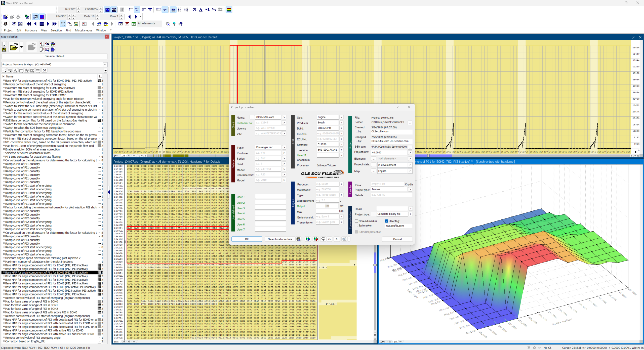Viewport: 644px width, 350px height.
Task: Toggle the 255 decimal display button
Action: coord(173,10)
